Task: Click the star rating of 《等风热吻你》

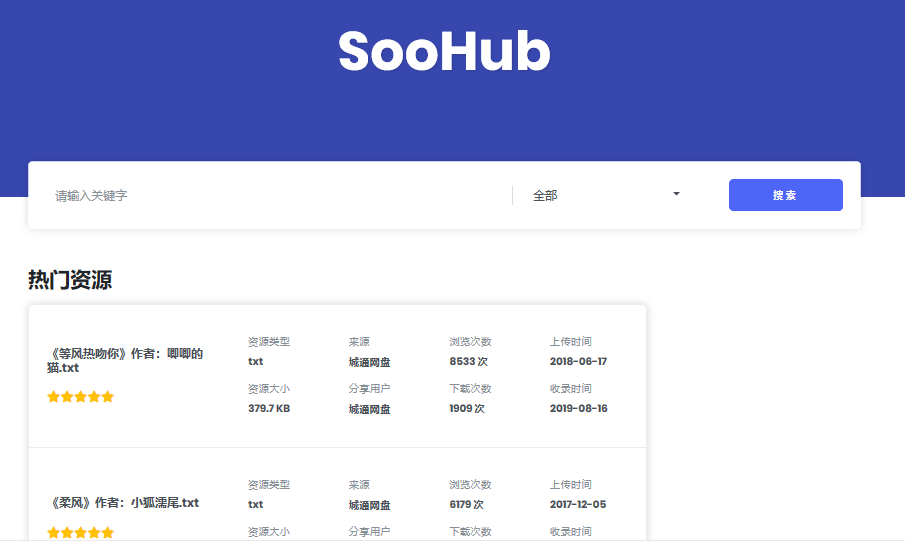Action: click(x=80, y=397)
